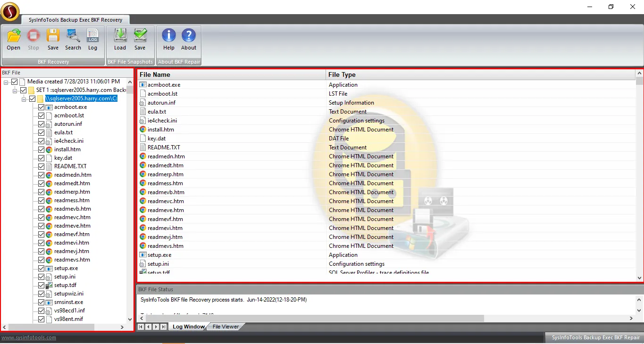
Task: Click the readmerp.htm Chrome icon in file list
Action: [x=143, y=174]
